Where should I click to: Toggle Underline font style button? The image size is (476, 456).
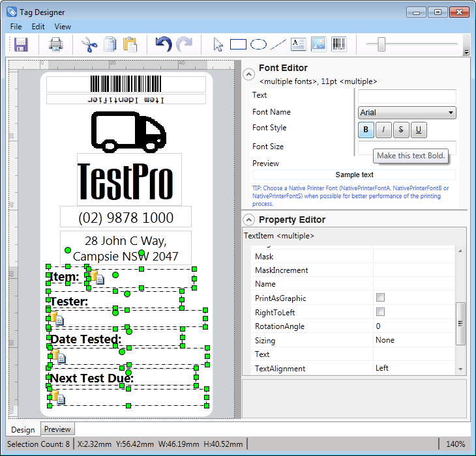(x=418, y=130)
